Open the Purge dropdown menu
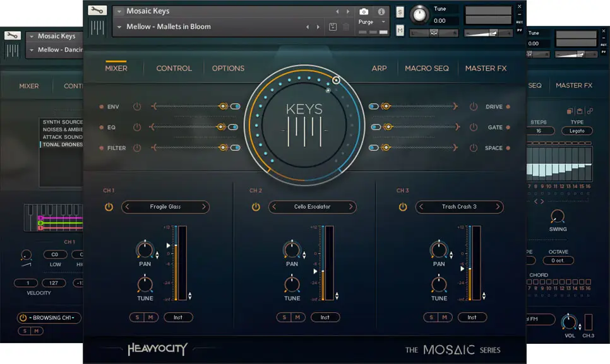The width and height of the screenshot is (610, 364). (371, 22)
